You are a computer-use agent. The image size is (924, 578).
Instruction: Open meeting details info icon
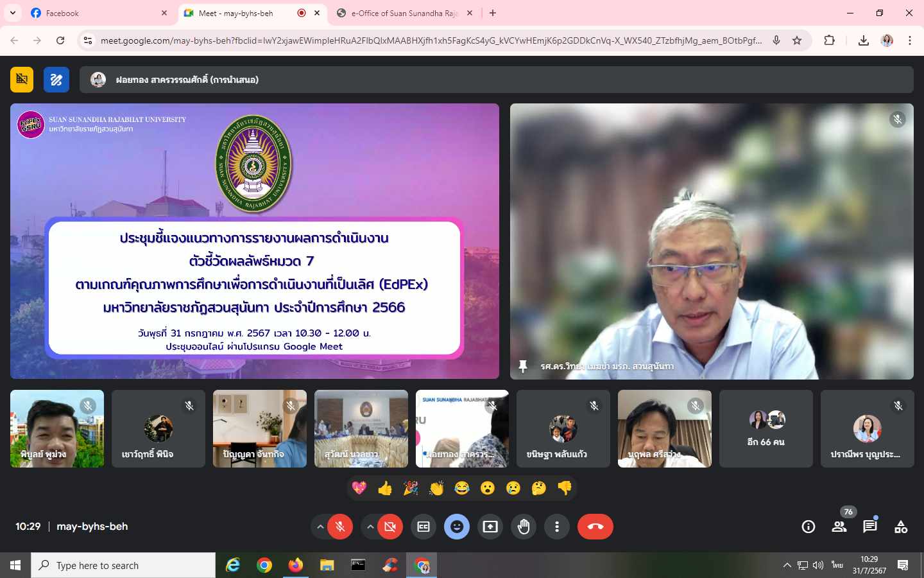809,527
